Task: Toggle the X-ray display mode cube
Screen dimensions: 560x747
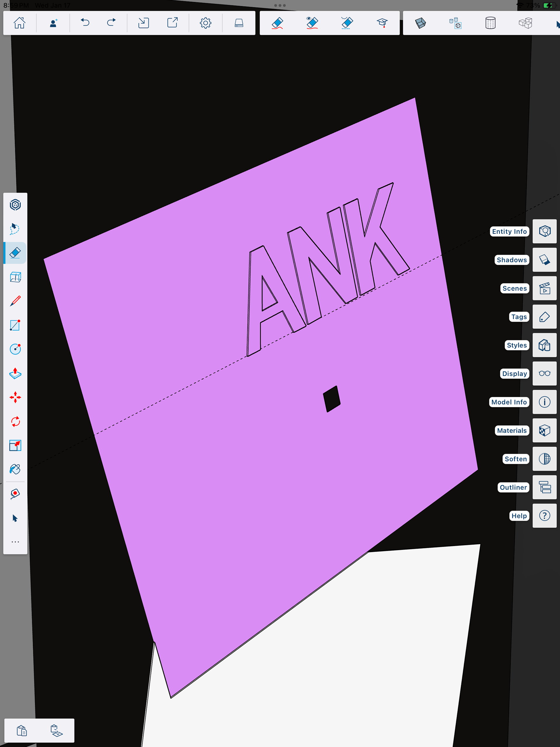Action: [x=420, y=23]
